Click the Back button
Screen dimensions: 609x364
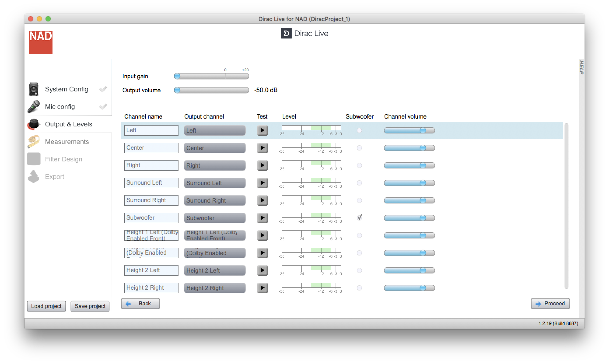(x=140, y=303)
